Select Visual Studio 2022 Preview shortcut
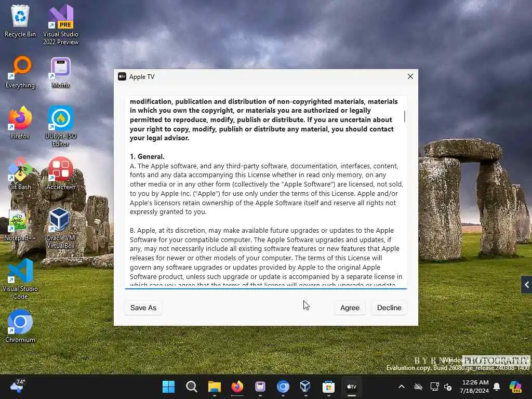 61,24
